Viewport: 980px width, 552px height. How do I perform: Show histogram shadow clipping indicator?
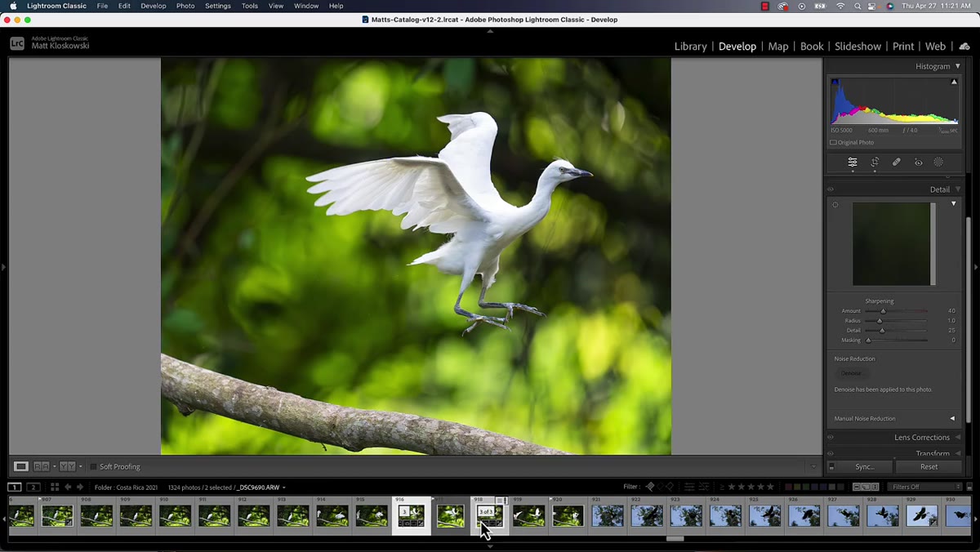(x=835, y=82)
